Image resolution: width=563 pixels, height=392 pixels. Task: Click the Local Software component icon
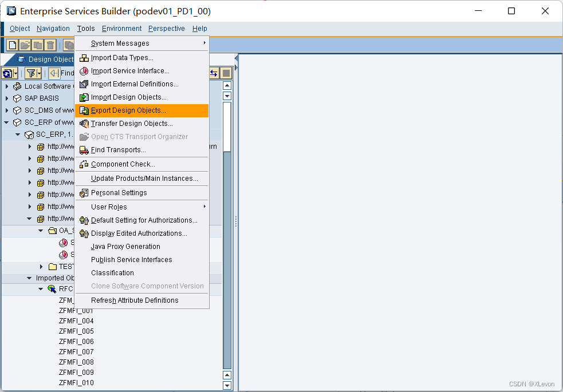(x=17, y=86)
